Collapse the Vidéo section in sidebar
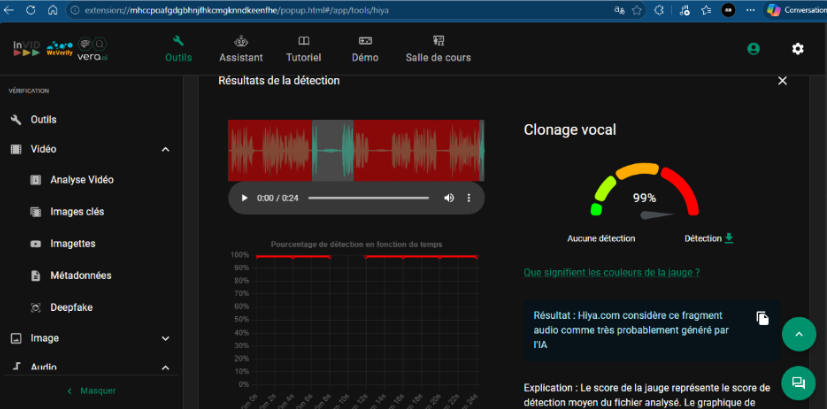 pyautogui.click(x=166, y=149)
